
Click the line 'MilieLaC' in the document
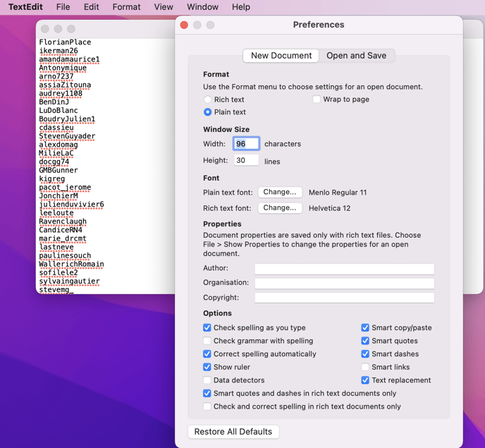pyautogui.click(x=56, y=153)
